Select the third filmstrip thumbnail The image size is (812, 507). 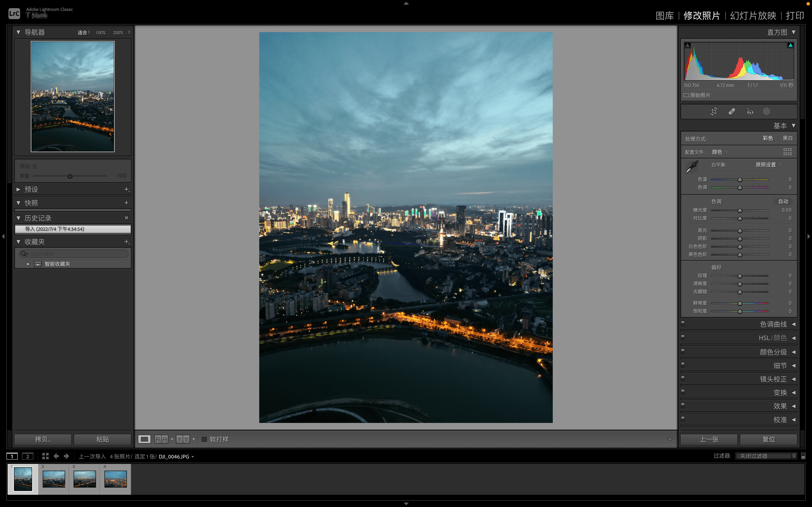(85, 479)
